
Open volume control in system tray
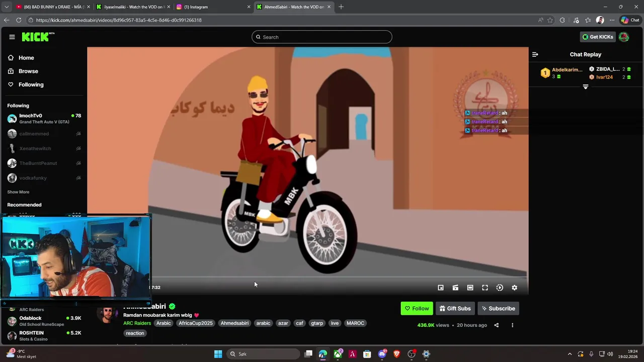click(610, 354)
